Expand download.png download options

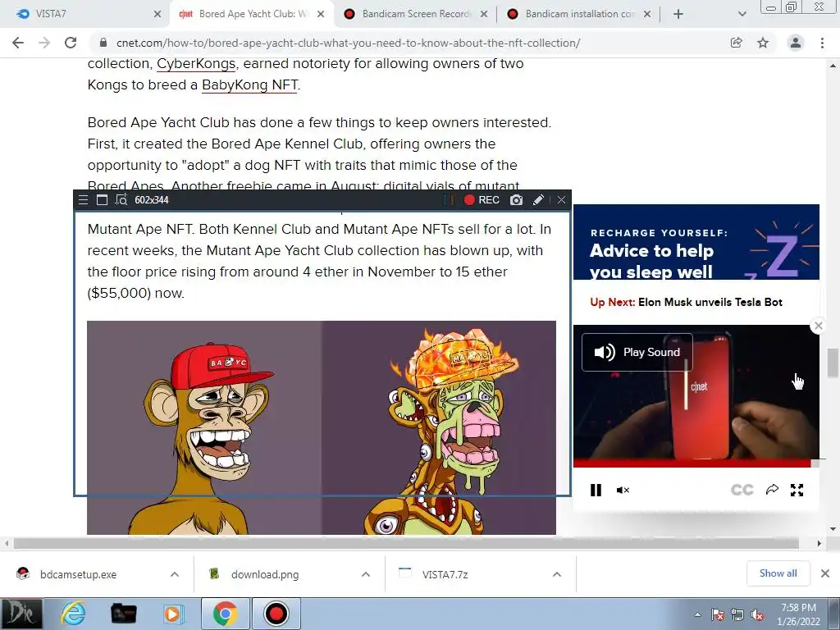366,574
